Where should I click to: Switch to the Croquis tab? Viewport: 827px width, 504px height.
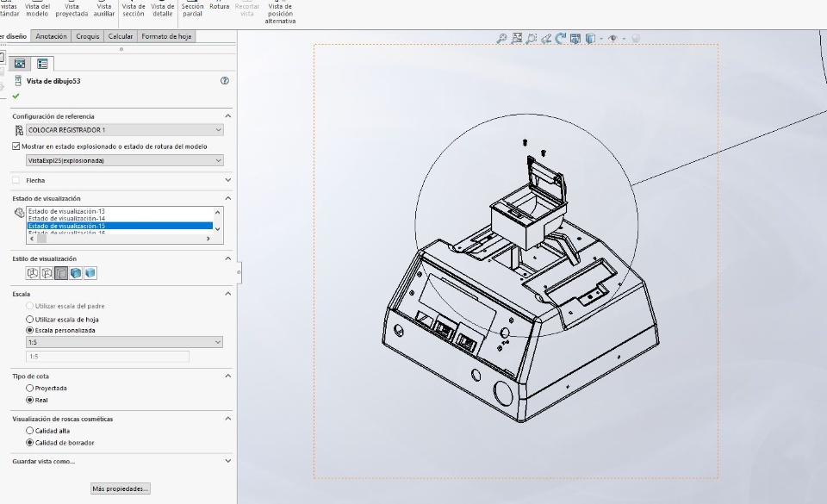click(x=88, y=36)
